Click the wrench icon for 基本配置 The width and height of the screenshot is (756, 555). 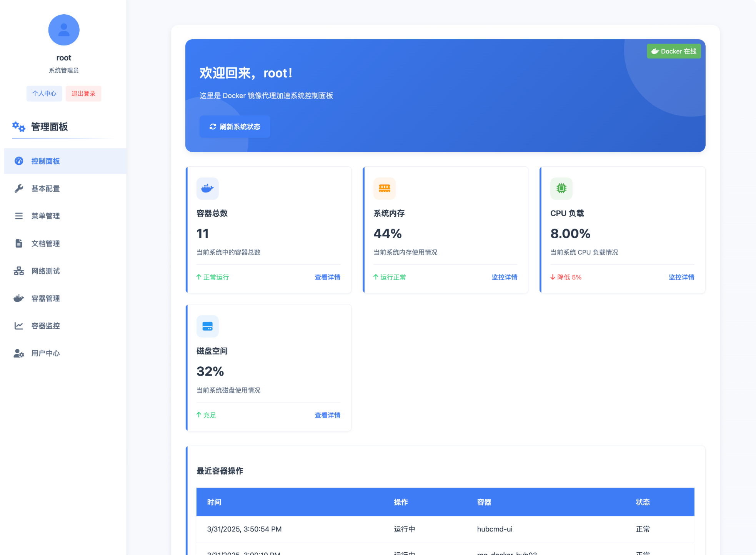click(19, 189)
